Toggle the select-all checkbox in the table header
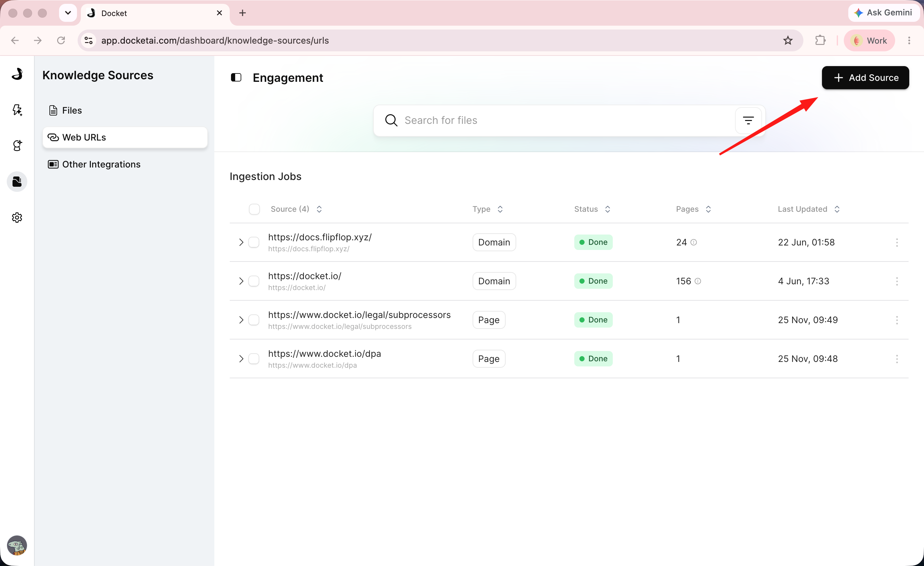 tap(254, 209)
